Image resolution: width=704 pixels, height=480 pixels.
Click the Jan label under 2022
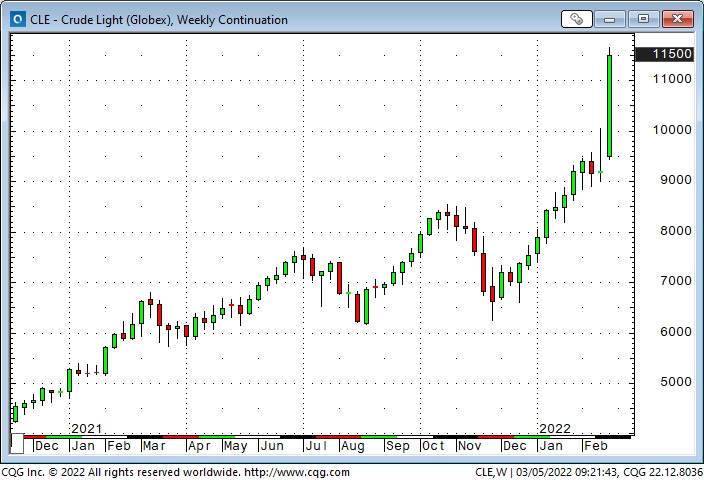pos(550,446)
